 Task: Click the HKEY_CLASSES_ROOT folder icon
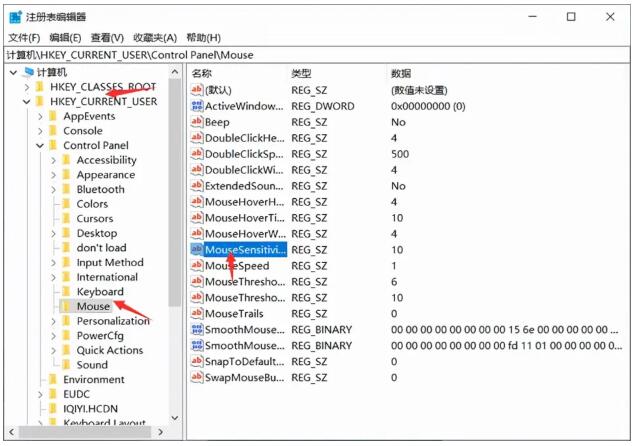[39, 87]
